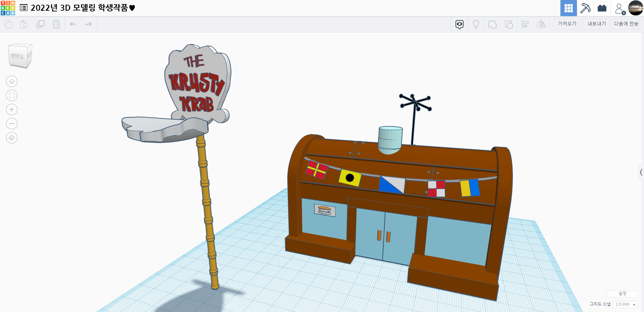Invite a collaborator with the add-person icon
644x312 pixels.
(620, 8)
